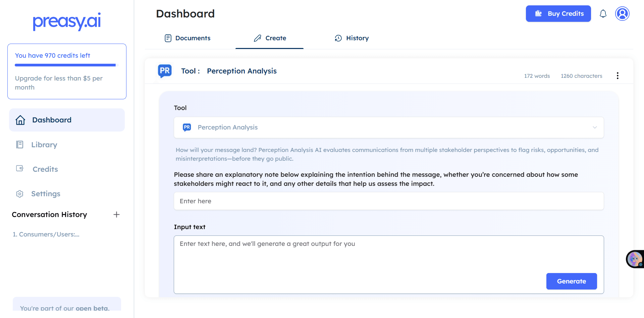Open the notification bell
Screen dimensions: 644x318
pos(603,14)
